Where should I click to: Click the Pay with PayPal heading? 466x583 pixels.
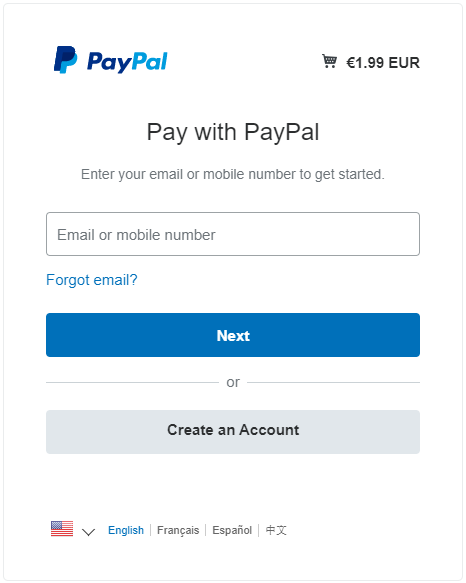233,132
